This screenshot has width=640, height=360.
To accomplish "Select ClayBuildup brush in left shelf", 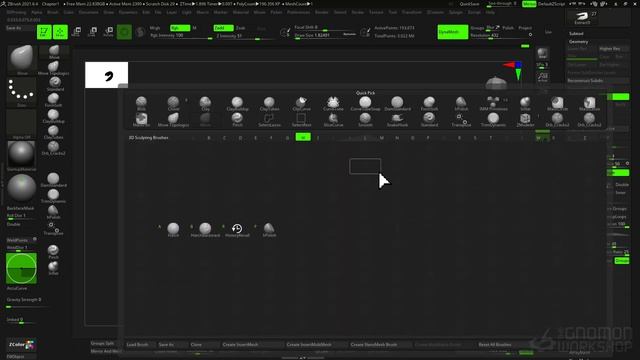I will coord(53,116).
